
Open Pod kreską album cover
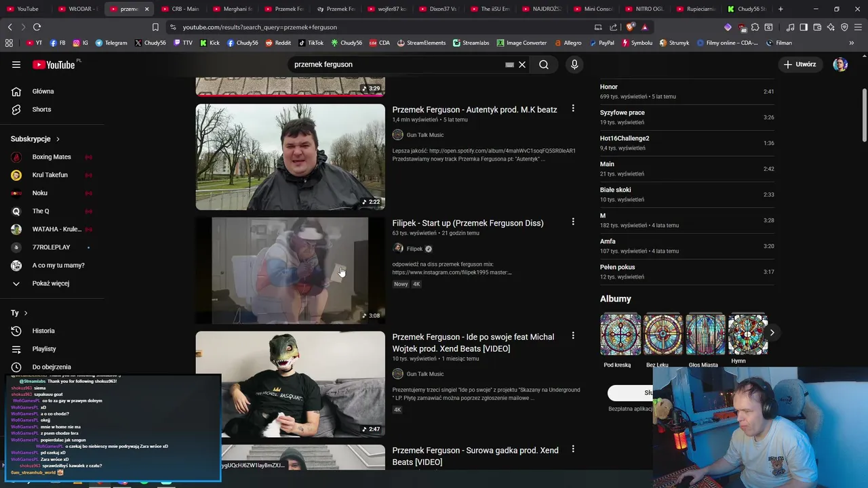click(x=620, y=334)
